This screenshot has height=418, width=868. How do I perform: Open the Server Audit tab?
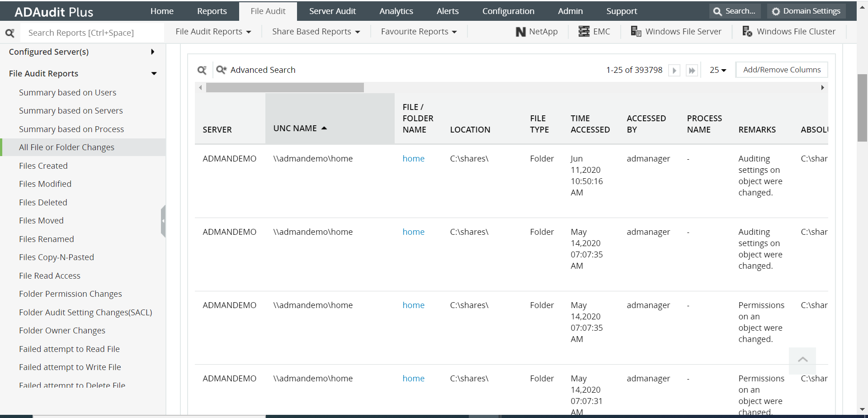click(332, 11)
